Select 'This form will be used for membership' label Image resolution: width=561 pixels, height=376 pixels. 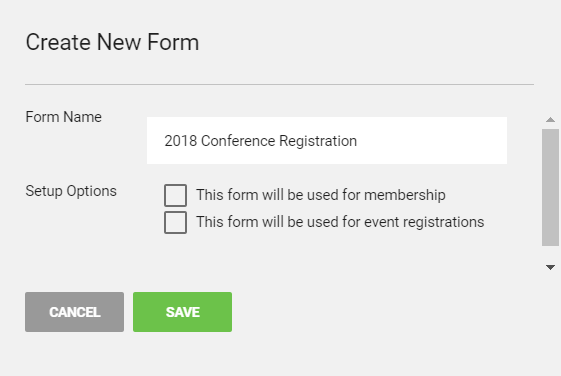pos(321,195)
